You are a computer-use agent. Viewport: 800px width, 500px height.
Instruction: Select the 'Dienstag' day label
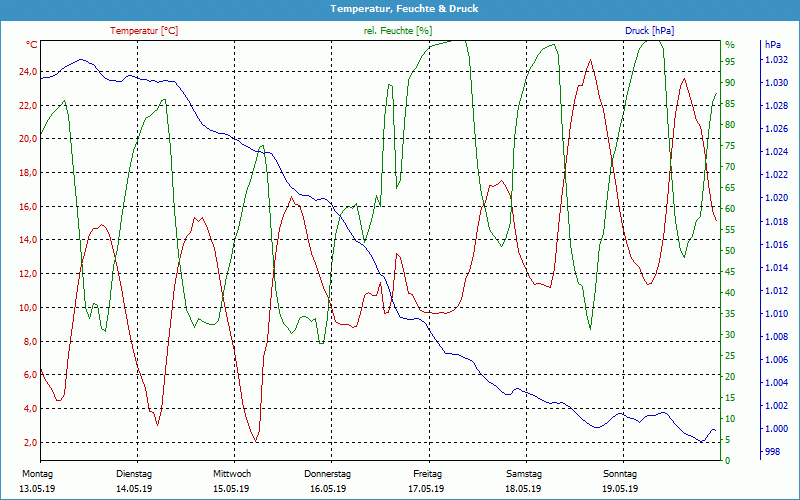click(134, 474)
